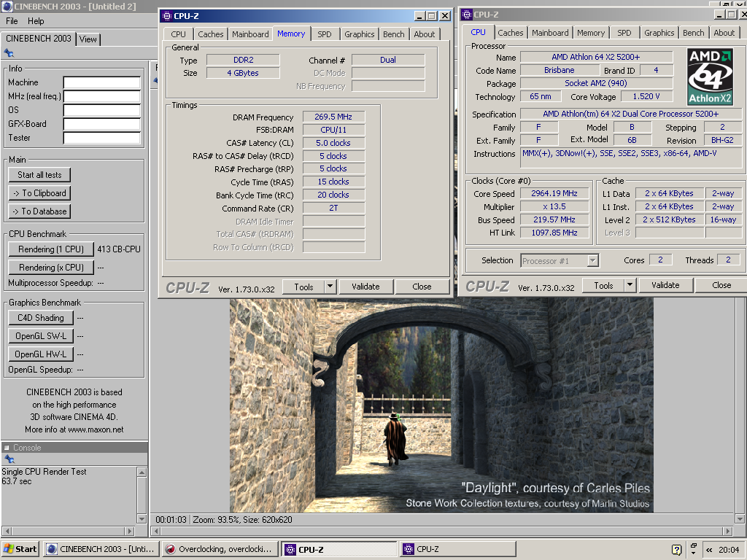This screenshot has height=560, width=747.
Task: Open the Windows Start menu
Action: [x=20, y=549]
